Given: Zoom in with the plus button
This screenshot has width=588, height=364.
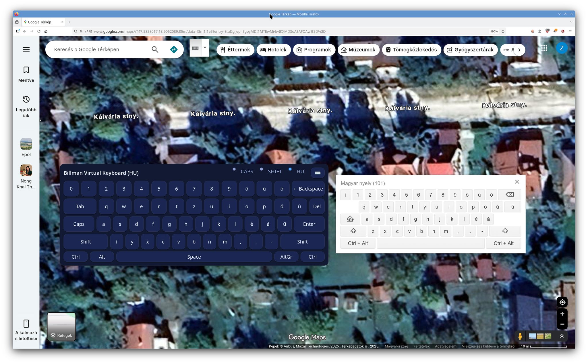Looking at the screenshot, I should (x=562, y=314).
